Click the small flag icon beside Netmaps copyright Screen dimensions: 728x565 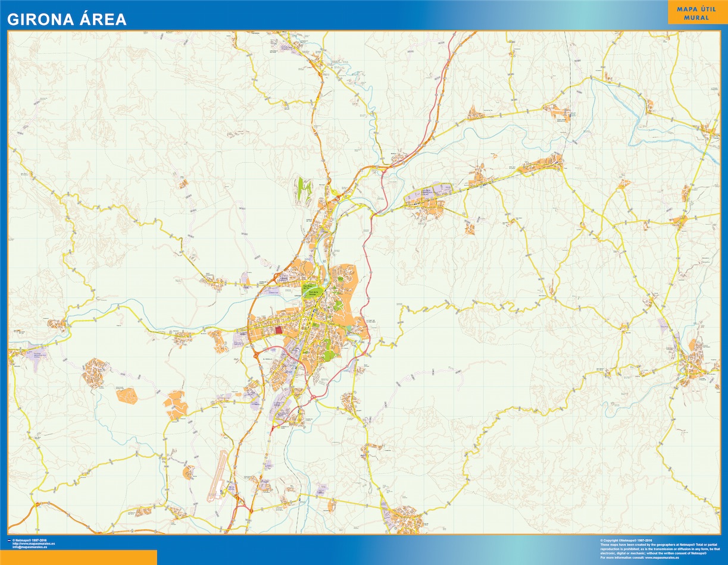coord(8,541)
